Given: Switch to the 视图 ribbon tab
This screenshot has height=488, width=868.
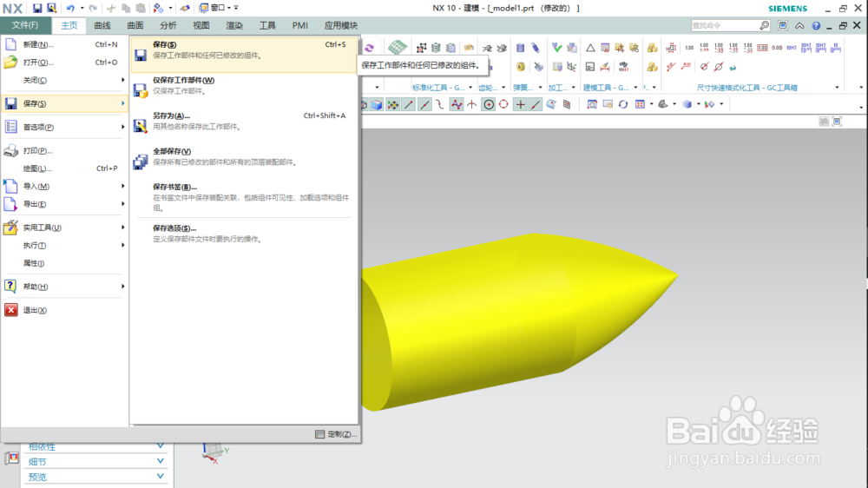Looking at the screenshot, I should click(x=201, y=25).
